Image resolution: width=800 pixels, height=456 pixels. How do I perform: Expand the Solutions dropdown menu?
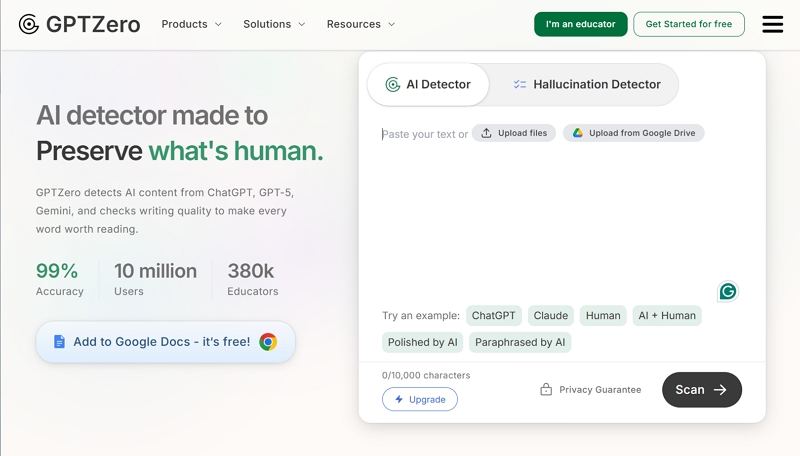pos(274,24)
